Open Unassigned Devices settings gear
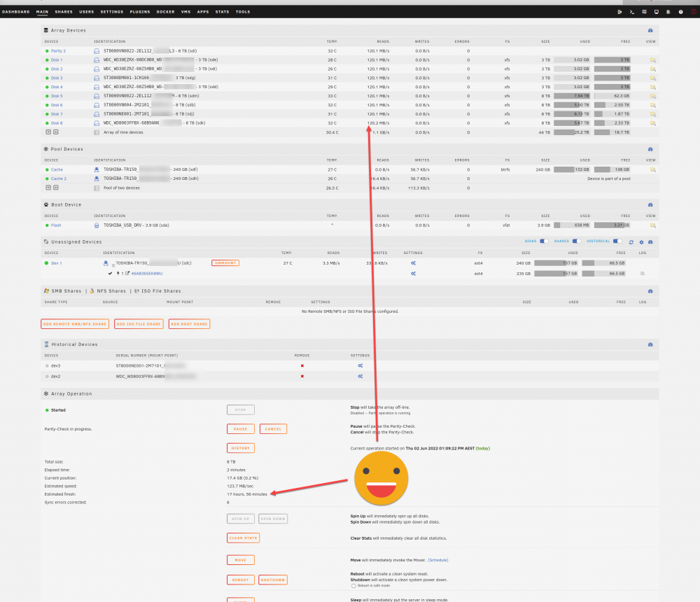This screenshot has width=700, height=602. pyautogui.click(x=641, y=242)
